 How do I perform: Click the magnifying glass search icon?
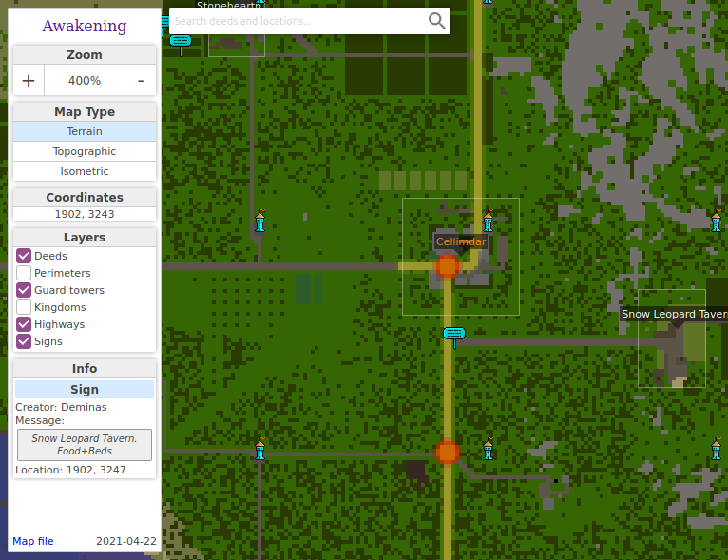[436, 21]
